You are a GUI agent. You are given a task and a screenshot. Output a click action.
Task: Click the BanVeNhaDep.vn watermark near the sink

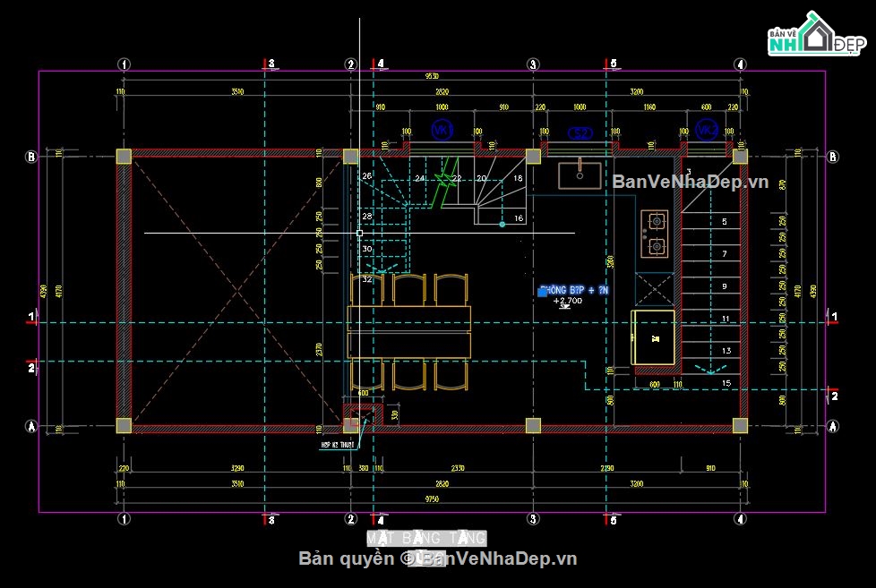[690, 183]
